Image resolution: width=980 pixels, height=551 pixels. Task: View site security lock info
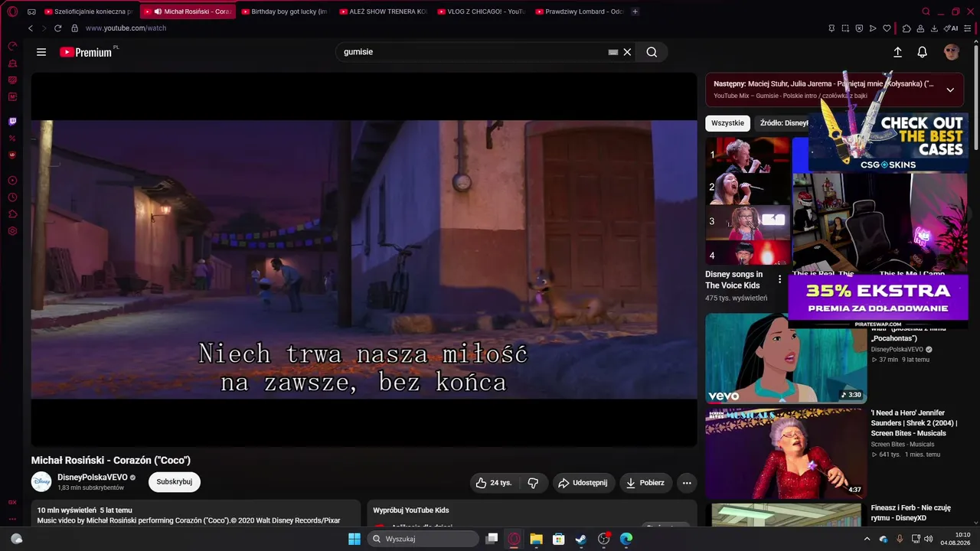(74, 28)
